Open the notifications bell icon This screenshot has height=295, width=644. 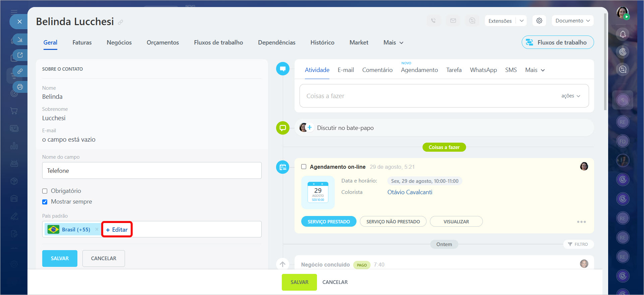click(x=623, y=34)
